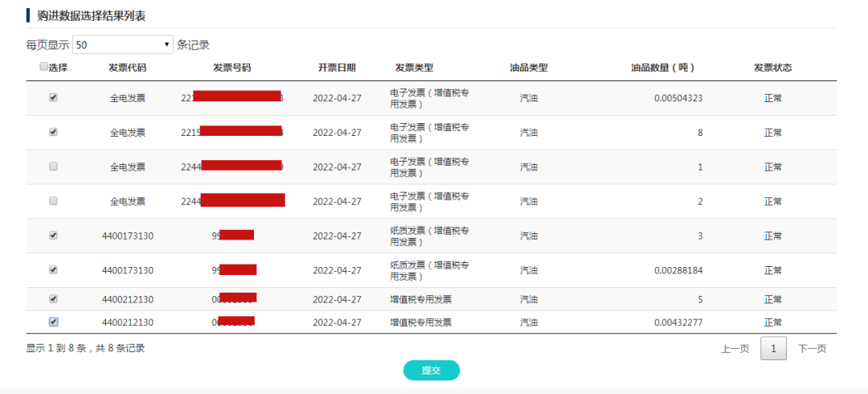Go to previous page via 上一页
The height and width of the screenshot is (394, 868).
click(735, 349)
